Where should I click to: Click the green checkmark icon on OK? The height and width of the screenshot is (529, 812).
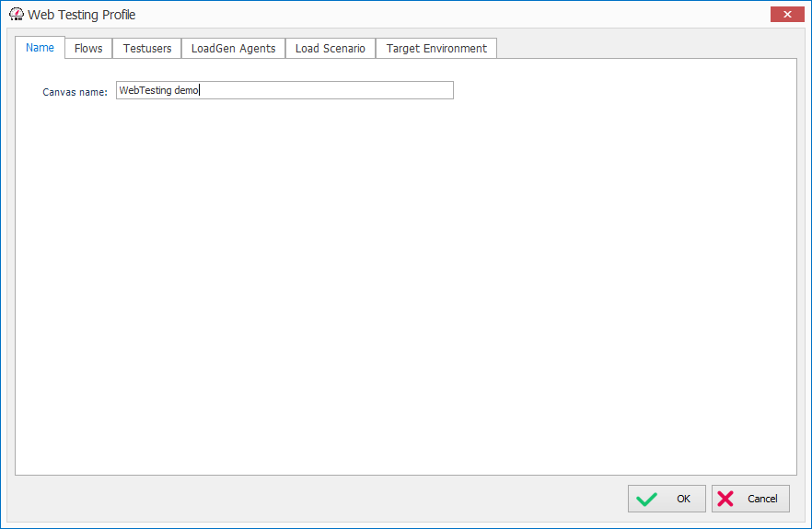tap(647, 499)
